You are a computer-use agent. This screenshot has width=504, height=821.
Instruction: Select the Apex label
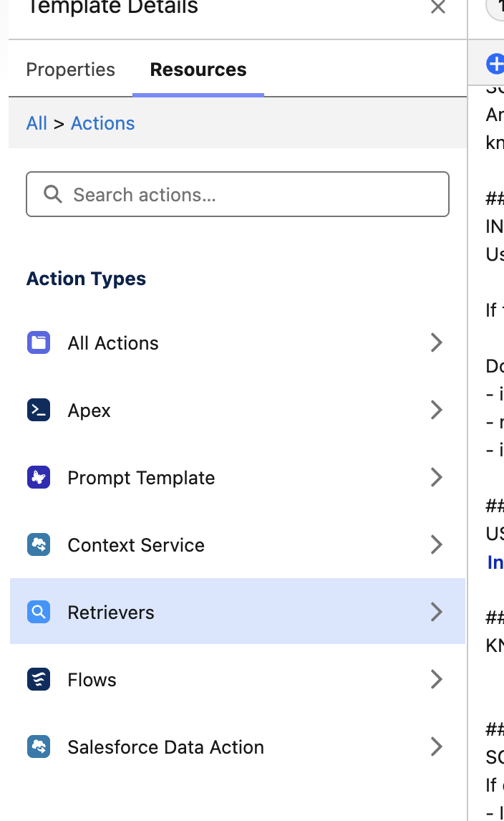click(89, 411)
